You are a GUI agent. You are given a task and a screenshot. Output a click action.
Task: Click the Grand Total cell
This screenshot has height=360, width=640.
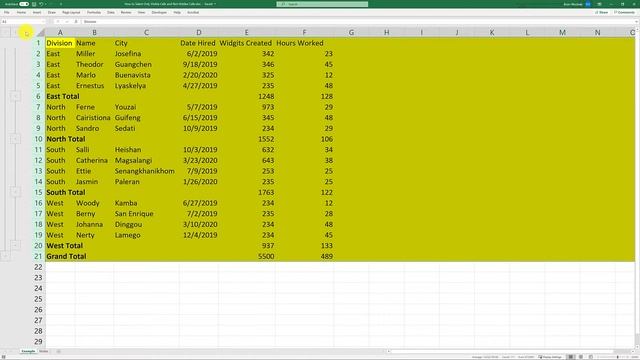[60, 256]
